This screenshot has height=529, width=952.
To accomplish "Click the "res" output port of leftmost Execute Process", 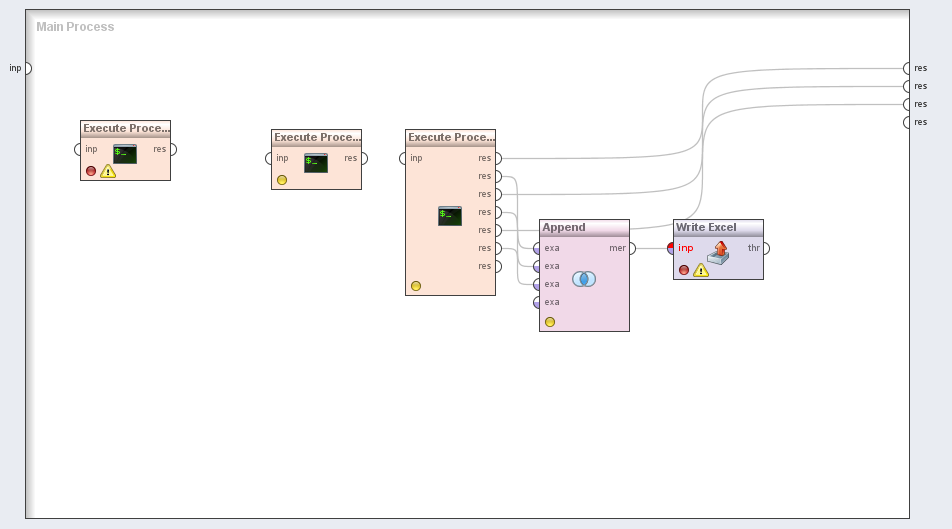I will click(172, 149).
